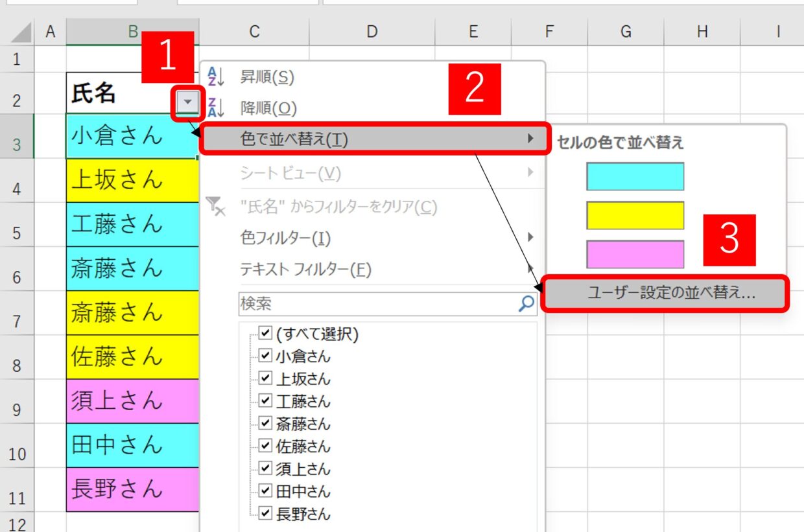The image size is (804, 532).
Task: Select column G header
Action: coord(626,31)
